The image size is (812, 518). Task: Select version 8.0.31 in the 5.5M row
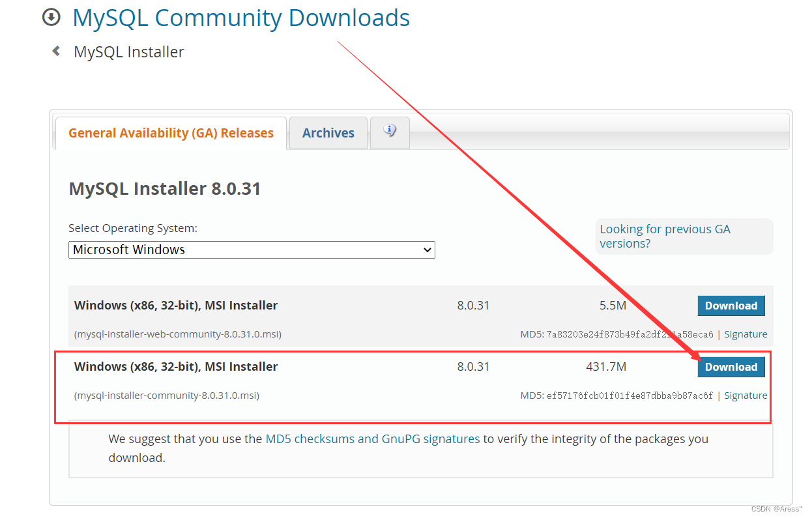coord(473,306)
